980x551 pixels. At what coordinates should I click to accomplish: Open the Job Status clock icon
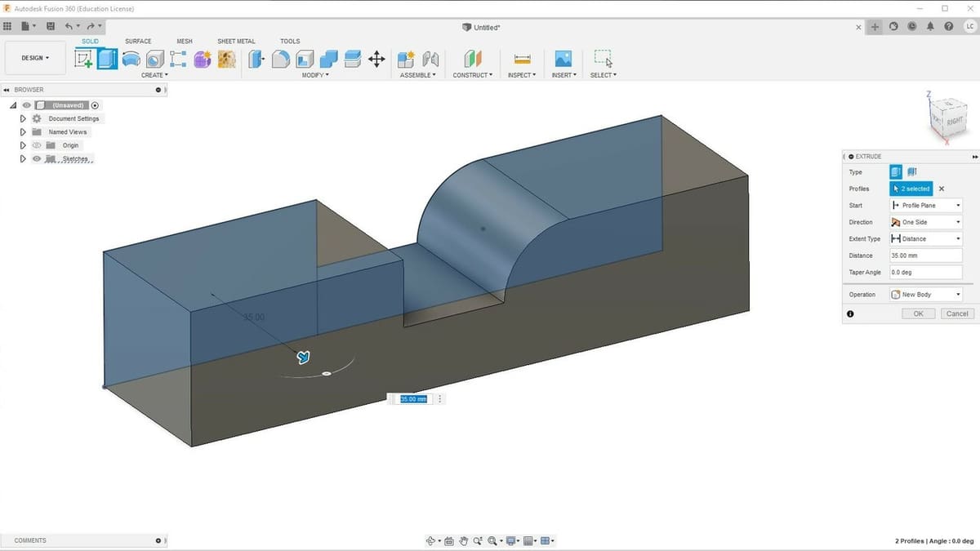tap(911, 26)
